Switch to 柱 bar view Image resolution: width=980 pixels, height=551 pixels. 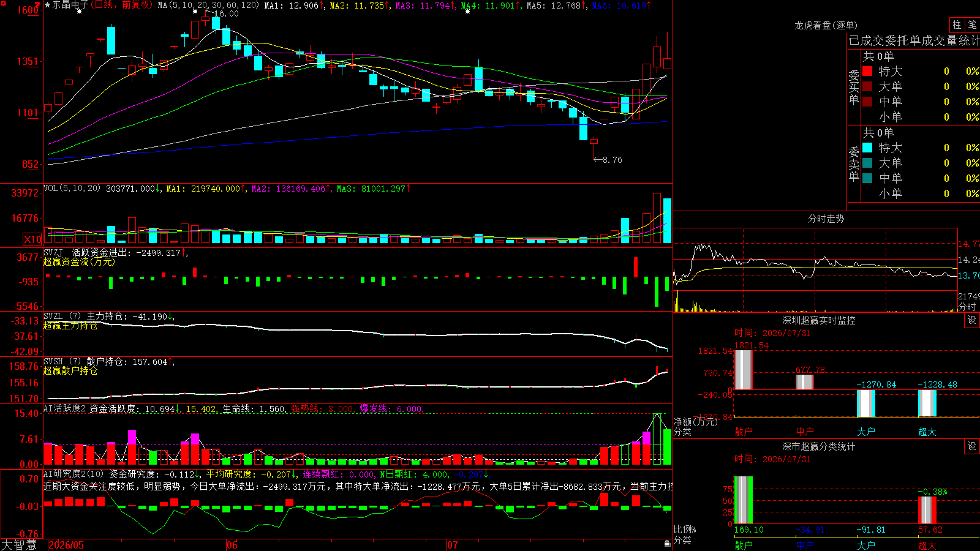click(x=957, y=24)
